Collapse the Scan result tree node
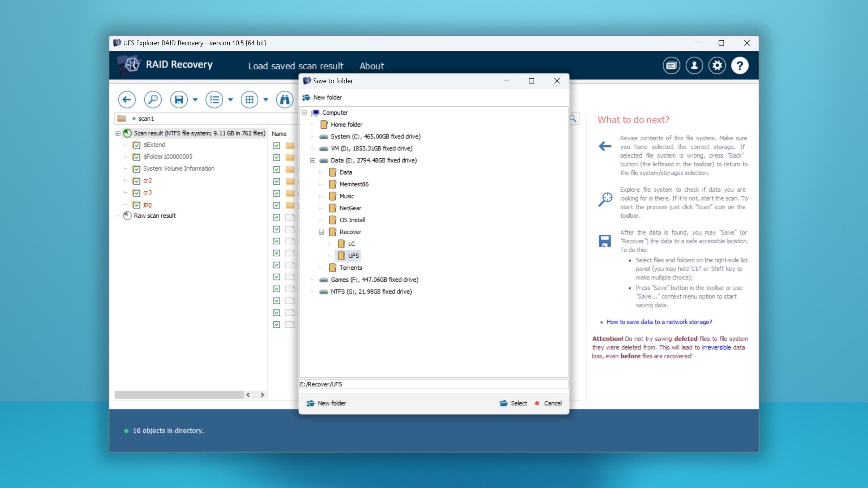The image size is (868, 488). coord(118,133)
